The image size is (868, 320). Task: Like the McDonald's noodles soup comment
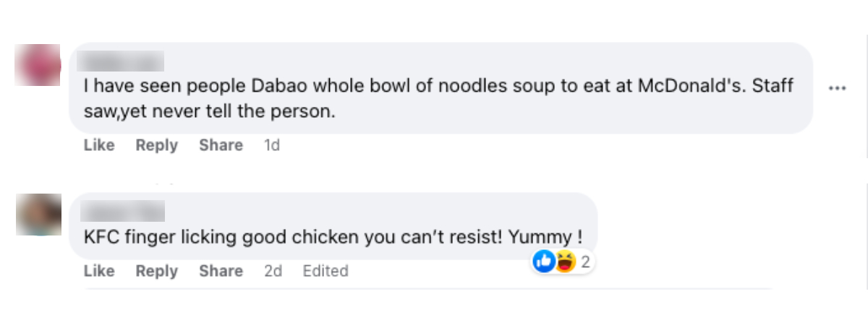[99, 145]
